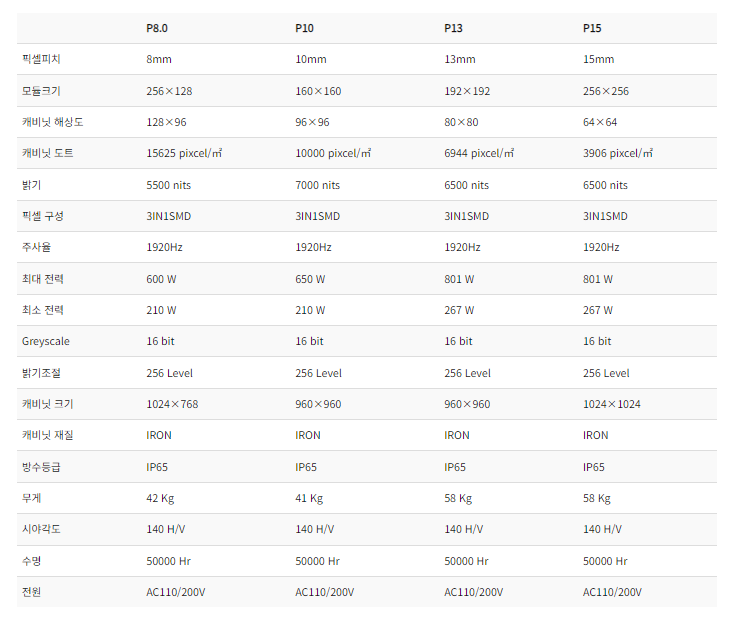Select the 1024×768 cabinet size cell
The width and height of the screenshot is (730, 629).
(172, 404)
